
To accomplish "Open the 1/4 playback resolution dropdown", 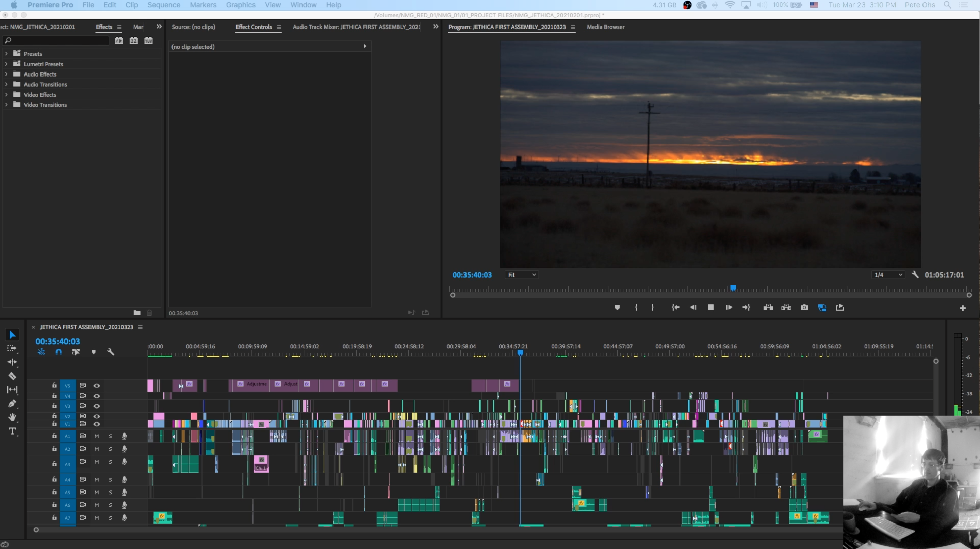I will click(x=888, y=274).
